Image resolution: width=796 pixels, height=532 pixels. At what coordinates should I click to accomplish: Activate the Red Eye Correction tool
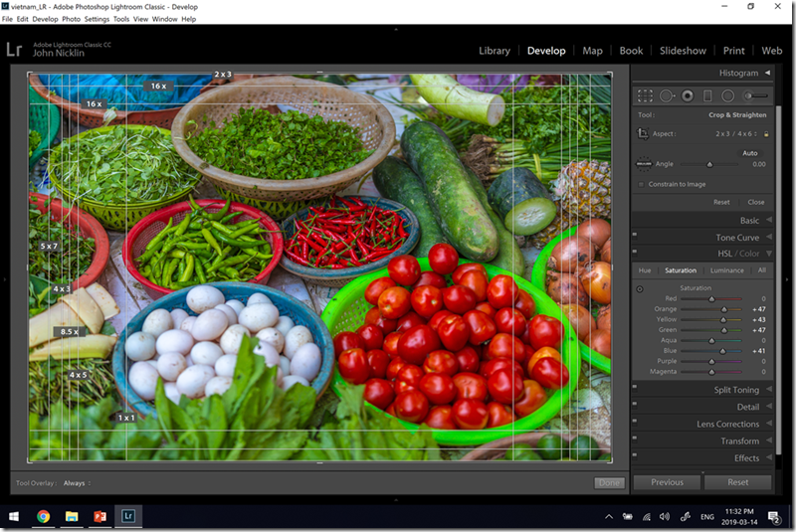tap(687, 95)
